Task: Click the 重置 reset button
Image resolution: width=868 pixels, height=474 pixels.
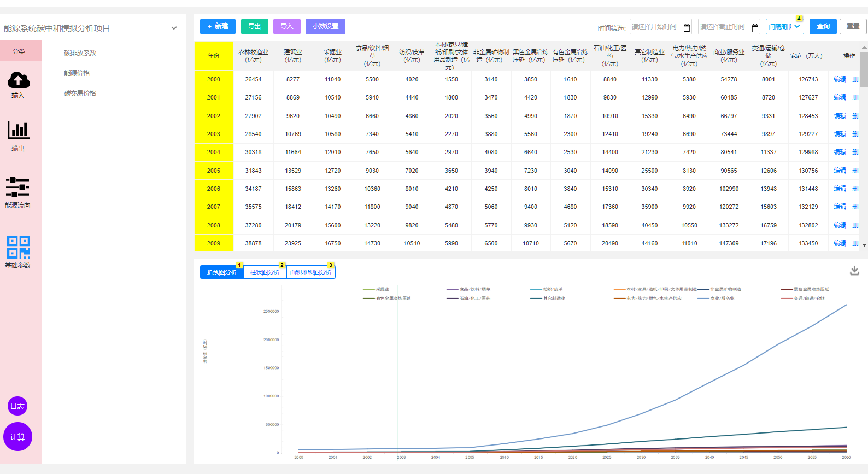Action: click(853, 26)
